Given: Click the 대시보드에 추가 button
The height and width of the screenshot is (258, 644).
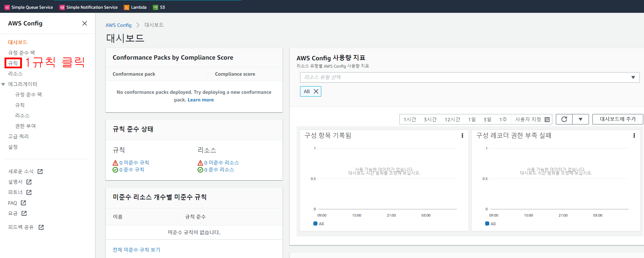Looking at the screenshot, I should (x=618, y=119).
